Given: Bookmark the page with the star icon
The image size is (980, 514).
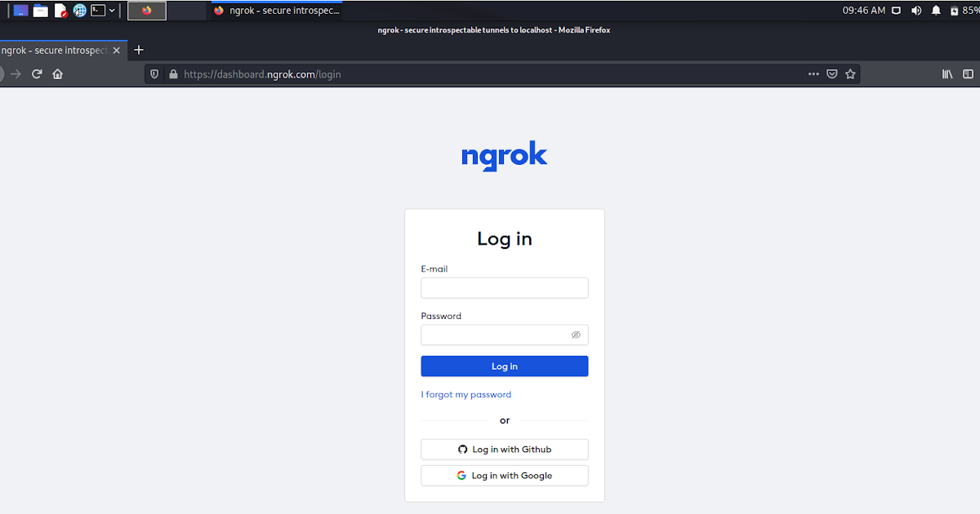Looking at the screenshot, I should (x=850, y=73).
